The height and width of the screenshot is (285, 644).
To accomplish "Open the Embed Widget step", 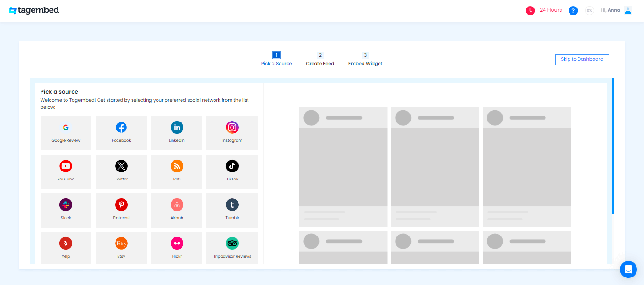I will [365, 59].
